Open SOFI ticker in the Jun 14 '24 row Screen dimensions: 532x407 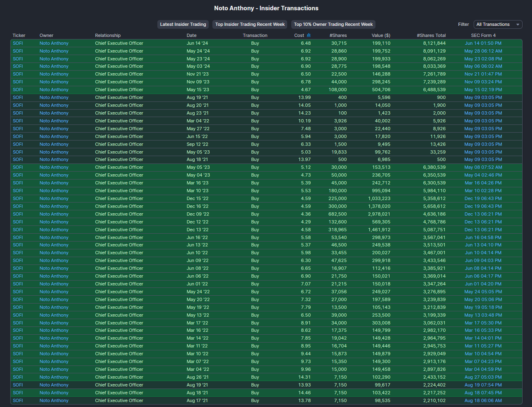18,43
